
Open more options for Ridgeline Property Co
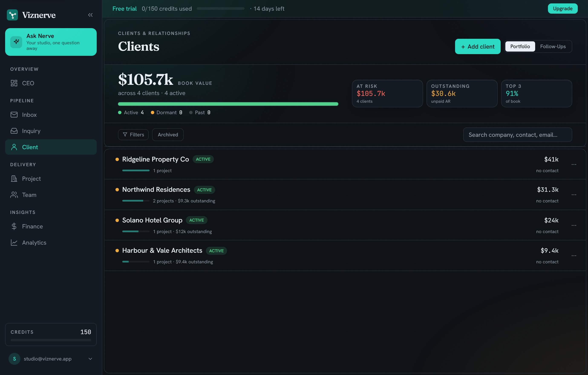[x=574, y=164]
